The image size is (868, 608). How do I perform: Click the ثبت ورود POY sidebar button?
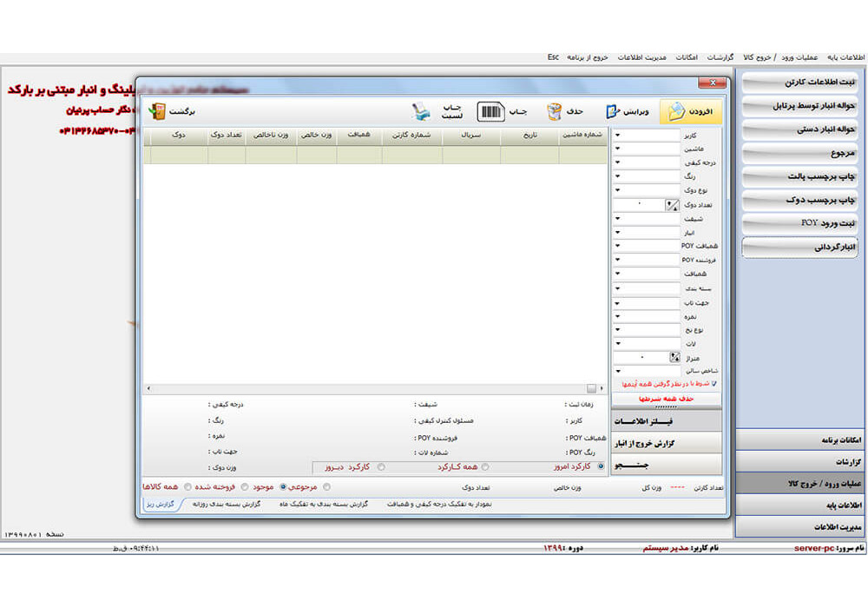pos(800,223)
